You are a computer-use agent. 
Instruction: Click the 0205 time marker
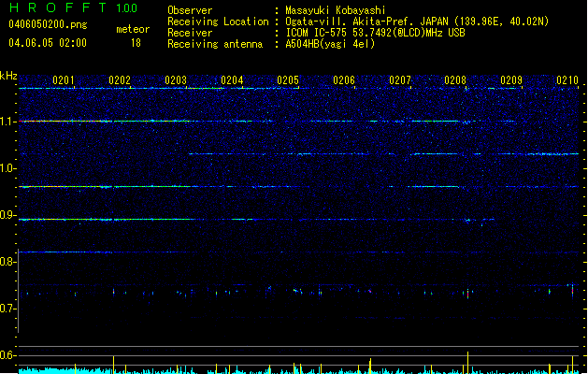288,80
